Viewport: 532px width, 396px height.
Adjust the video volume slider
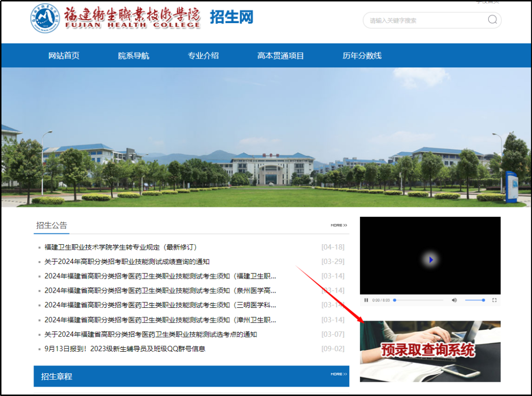pos(474,300)
